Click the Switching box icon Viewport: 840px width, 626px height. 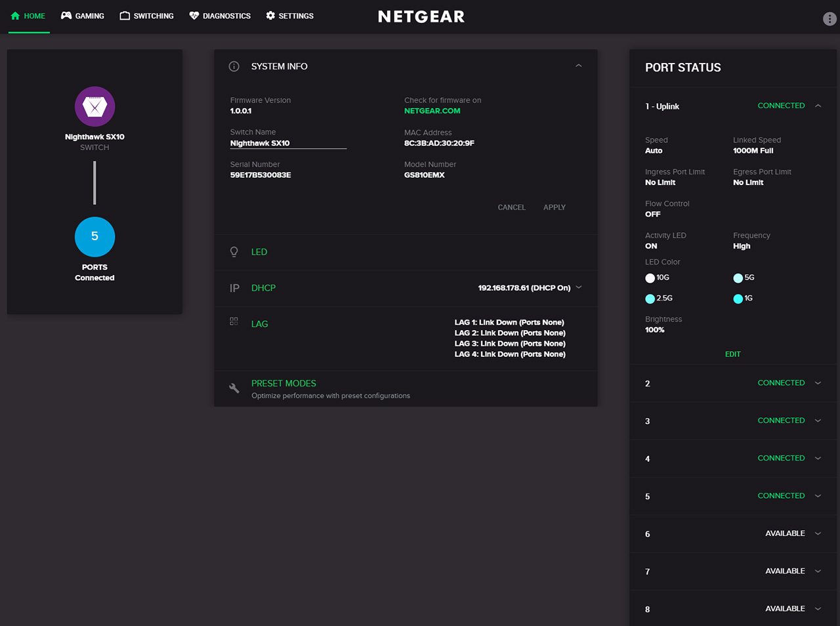[125, 15]
